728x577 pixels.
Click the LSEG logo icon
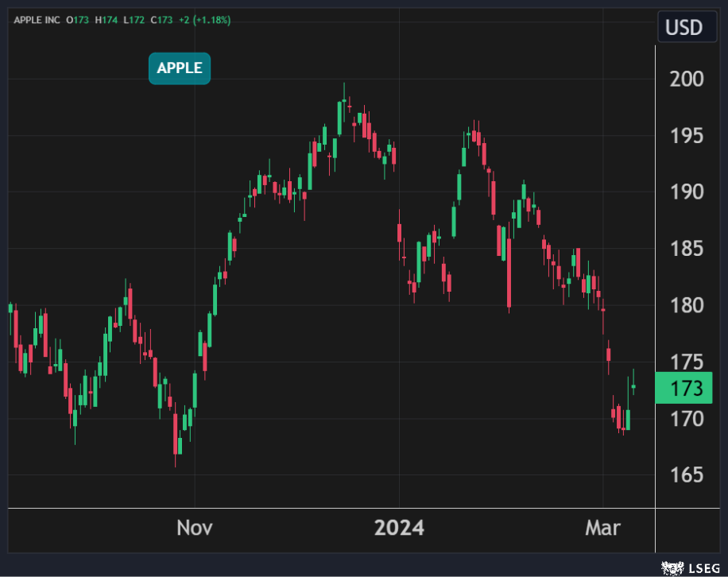pos(683,567)
